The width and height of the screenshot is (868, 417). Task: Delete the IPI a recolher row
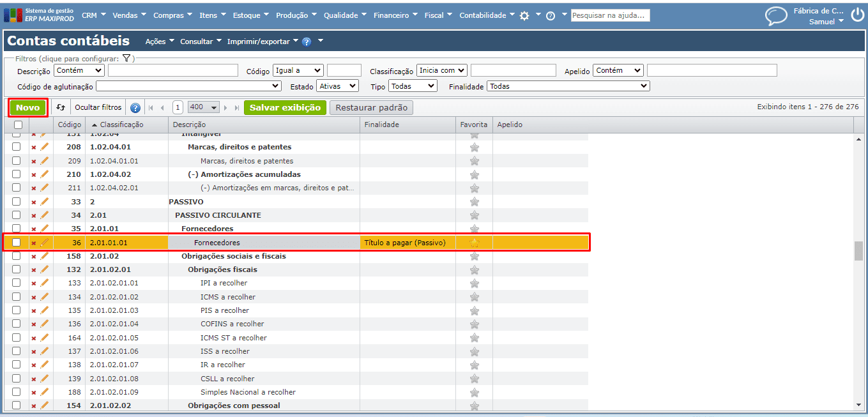pos(34,284)
